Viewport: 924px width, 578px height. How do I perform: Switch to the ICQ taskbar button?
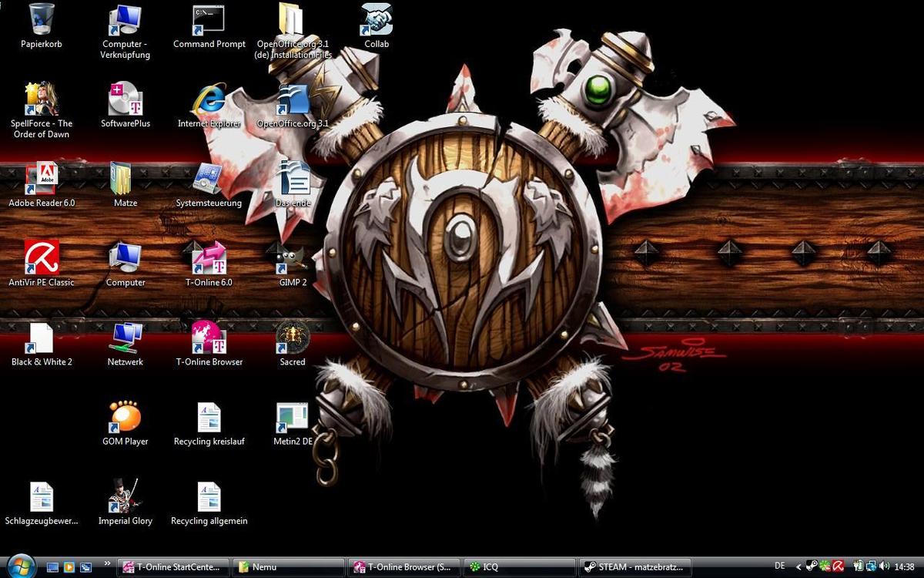pyautogui.click(x=520, y=567)
